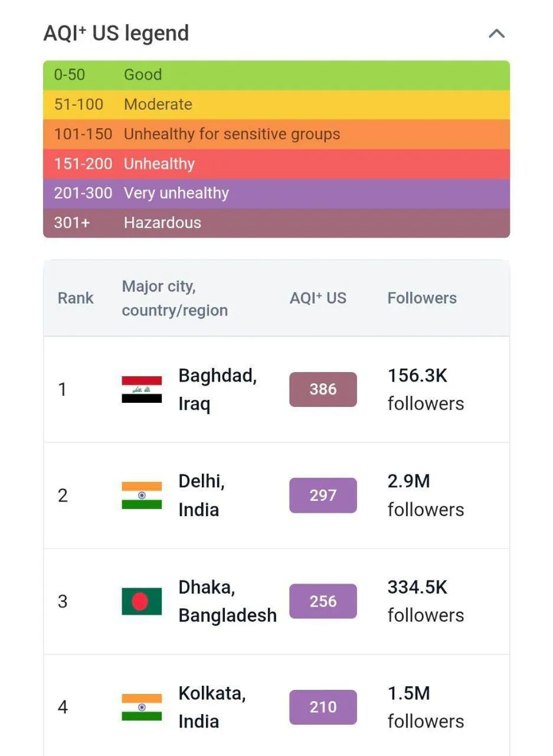The width and height of the screenshot is (553, 756).
Task: Click the AQI+ US column header
Action: click(x=318, y=298)
